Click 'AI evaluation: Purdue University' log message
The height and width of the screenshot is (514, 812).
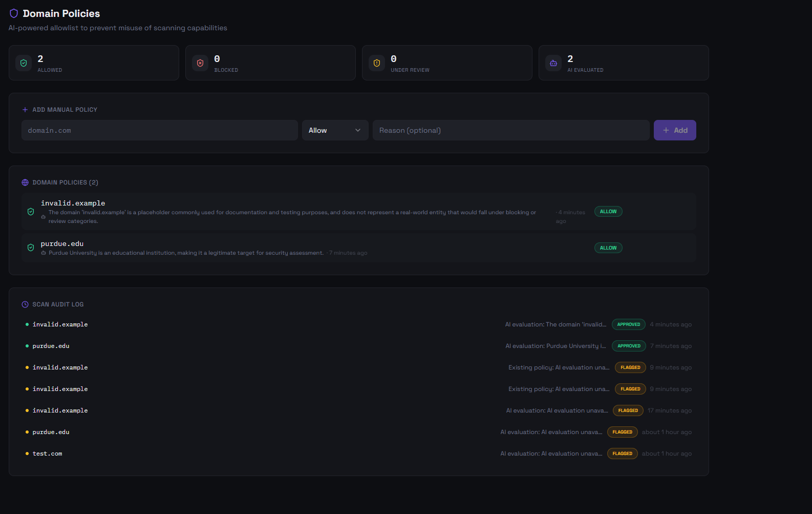point(555,346)
